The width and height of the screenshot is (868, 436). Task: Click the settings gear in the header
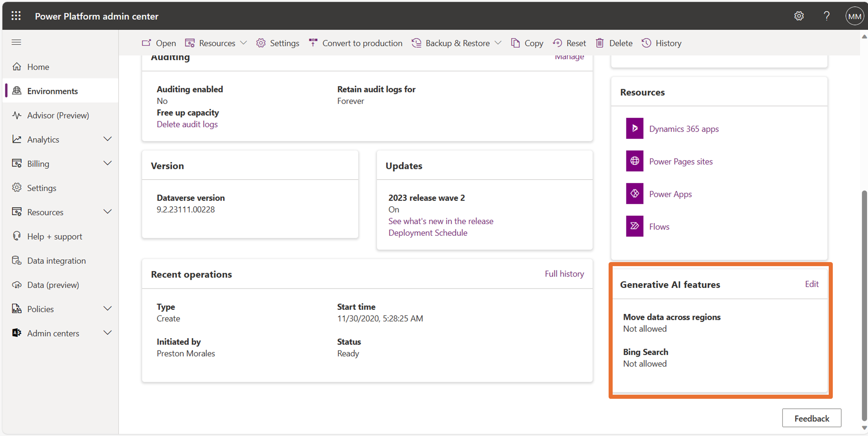click(x=798, y=16)
